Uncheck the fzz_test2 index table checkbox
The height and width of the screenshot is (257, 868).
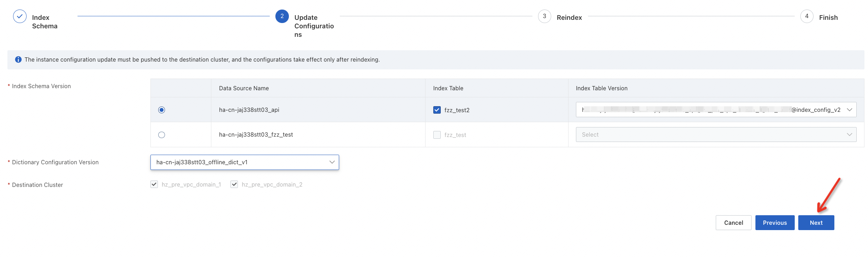click(437, 110)
